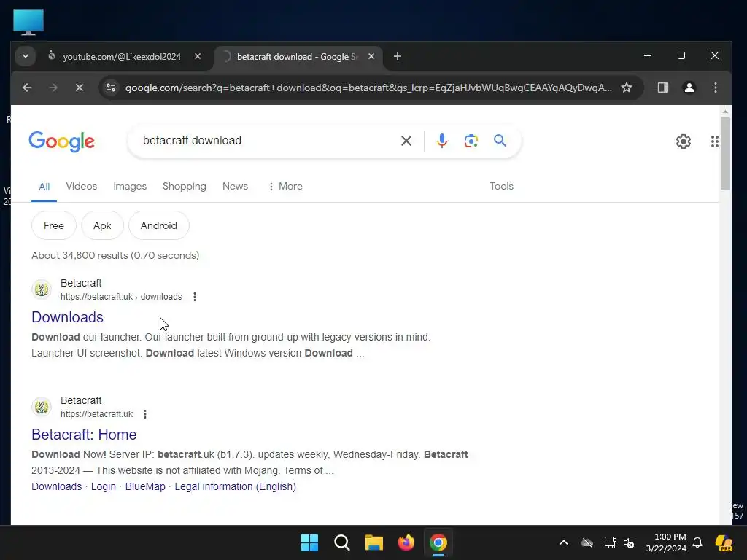
Task: Open File Explorer from the taskbar
Action: click(374, 542)
